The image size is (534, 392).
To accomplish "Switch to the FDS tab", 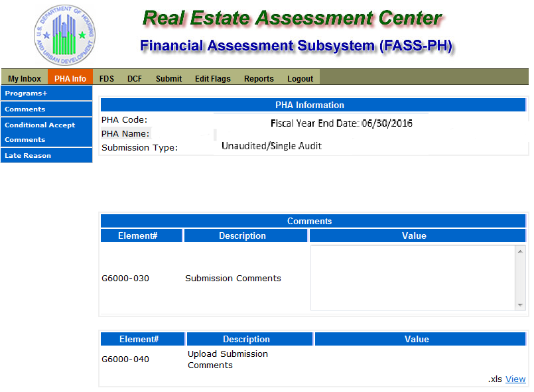I will click(107, 78).
